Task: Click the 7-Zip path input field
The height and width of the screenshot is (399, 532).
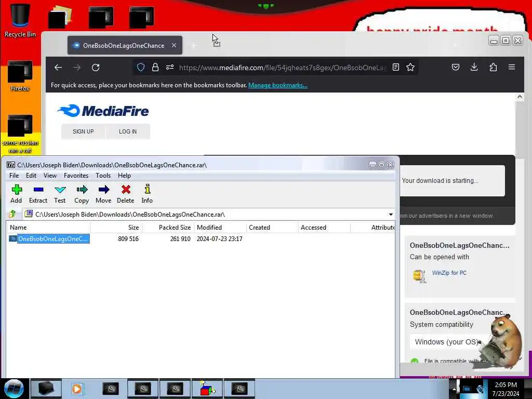Action: pyautogui.click(x=210, y=215)
